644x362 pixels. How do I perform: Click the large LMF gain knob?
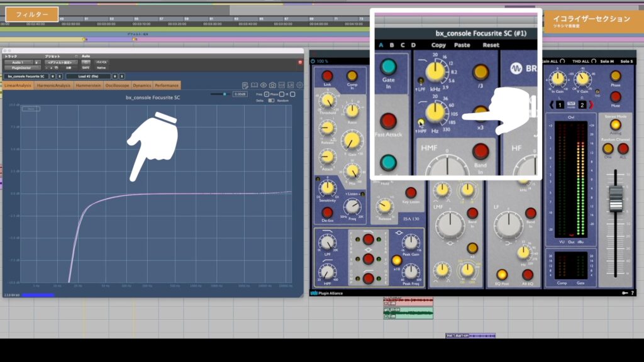click(450, 225)
